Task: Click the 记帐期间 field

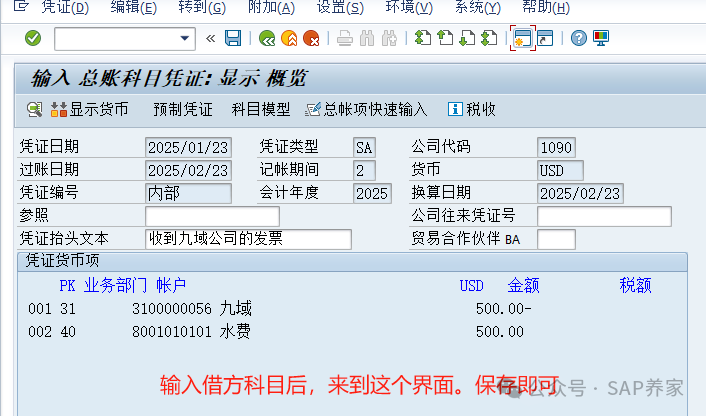Action: (364, 170)
